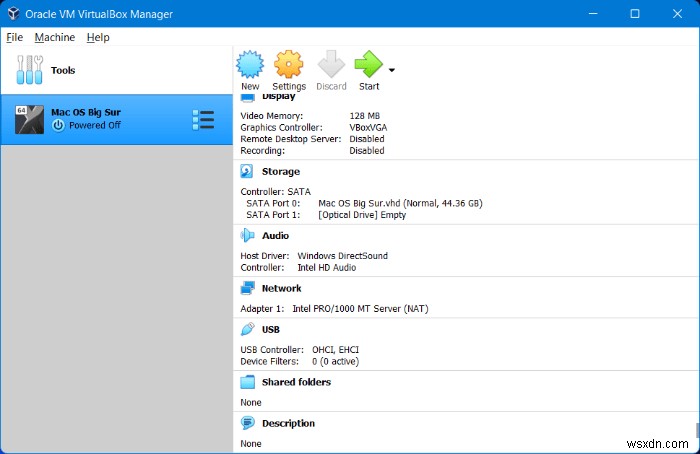Open the Mac OS Big Sur list menu icon

(203, 120)
